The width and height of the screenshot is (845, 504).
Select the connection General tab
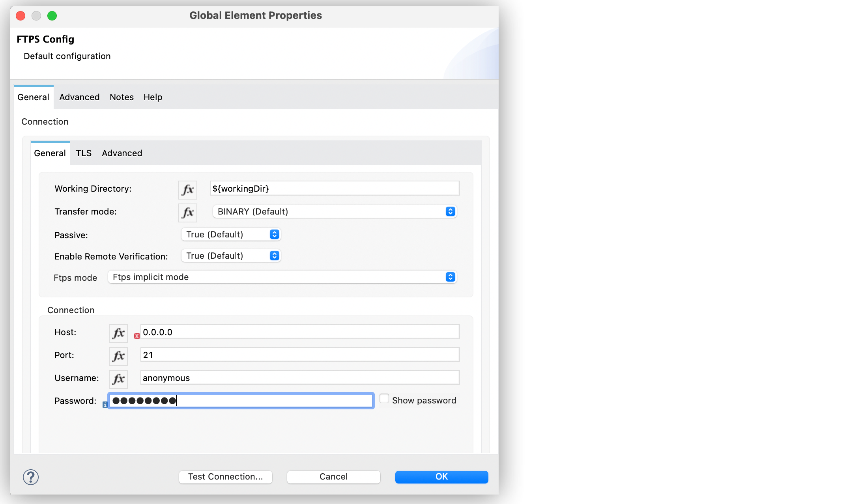[x=50, y=153]
